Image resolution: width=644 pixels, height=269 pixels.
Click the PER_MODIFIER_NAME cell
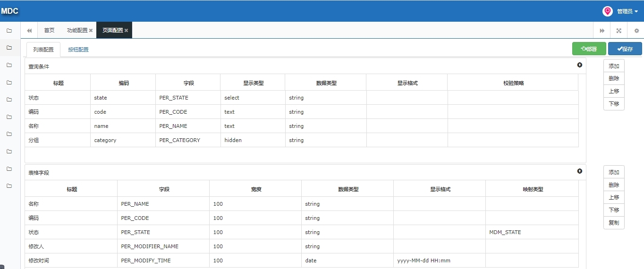pos(163,246)
